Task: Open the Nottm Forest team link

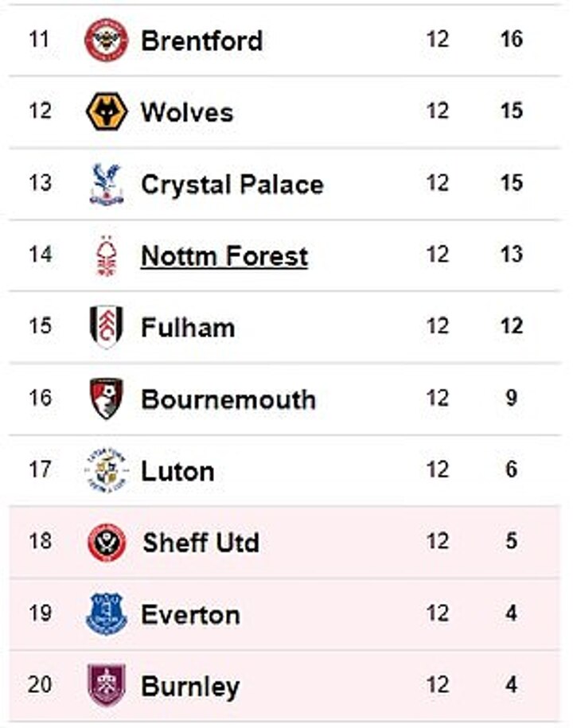Action: (224, 256)
